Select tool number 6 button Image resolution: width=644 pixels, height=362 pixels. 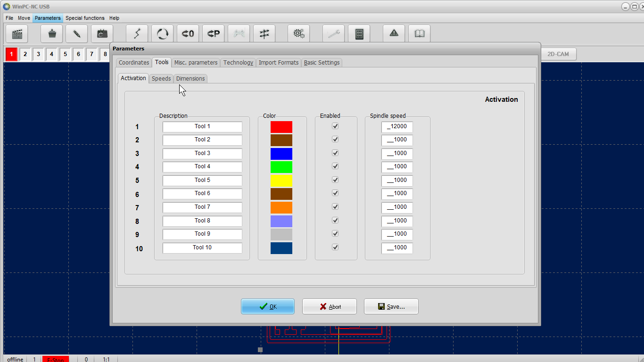point(78,54)
